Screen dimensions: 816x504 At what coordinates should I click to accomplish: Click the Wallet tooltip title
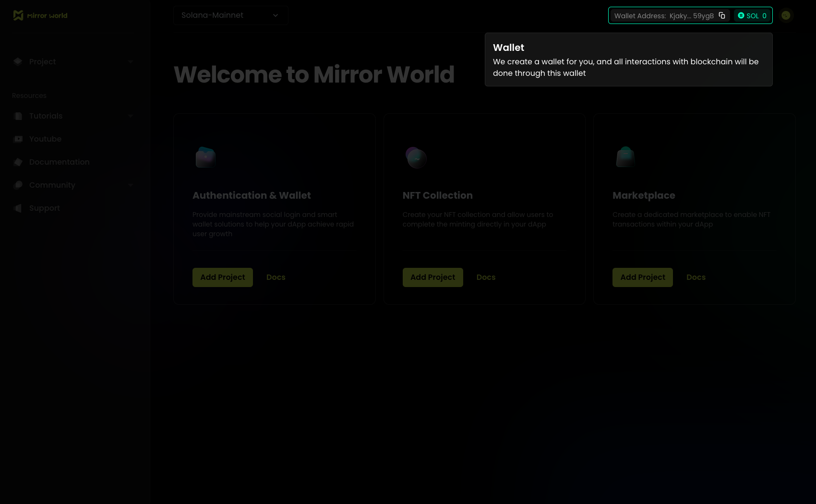coord(509,48)
